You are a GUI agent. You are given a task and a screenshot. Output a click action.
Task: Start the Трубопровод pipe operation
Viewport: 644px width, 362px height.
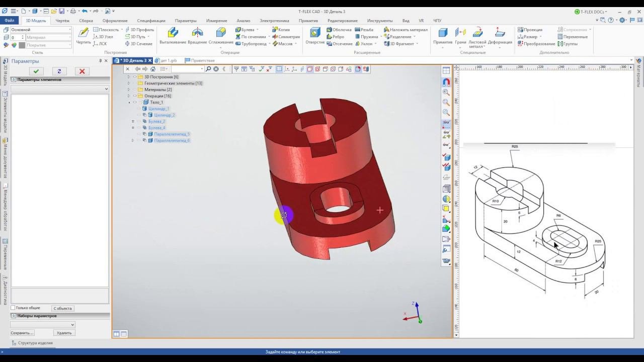coord(251,44)
